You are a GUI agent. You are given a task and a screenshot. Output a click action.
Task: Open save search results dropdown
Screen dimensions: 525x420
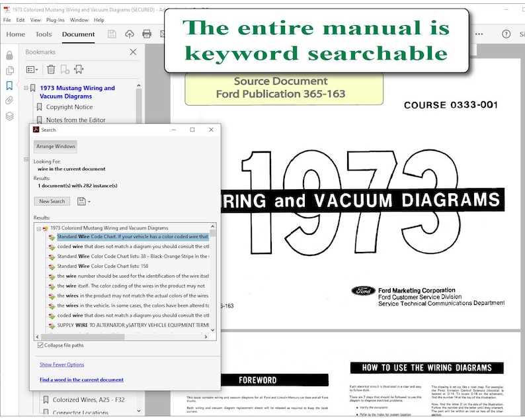click(x=84, y=201)
